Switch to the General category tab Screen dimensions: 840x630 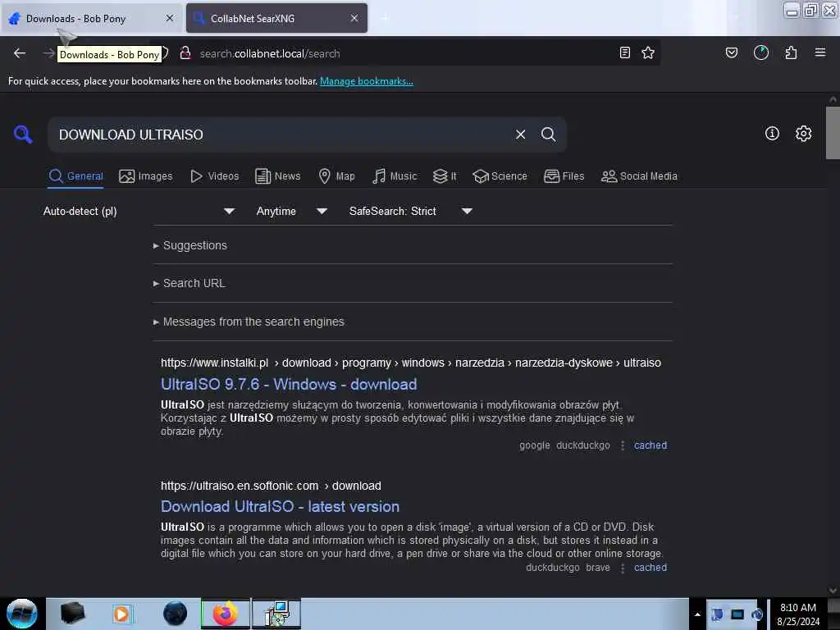75,176
